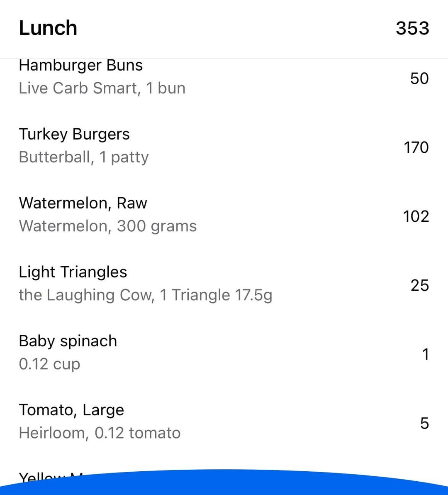Click the 170 calories value for Turkey Burgers
Screen dimensions: 448x495
pyautogui.click(x=416, y=147)
